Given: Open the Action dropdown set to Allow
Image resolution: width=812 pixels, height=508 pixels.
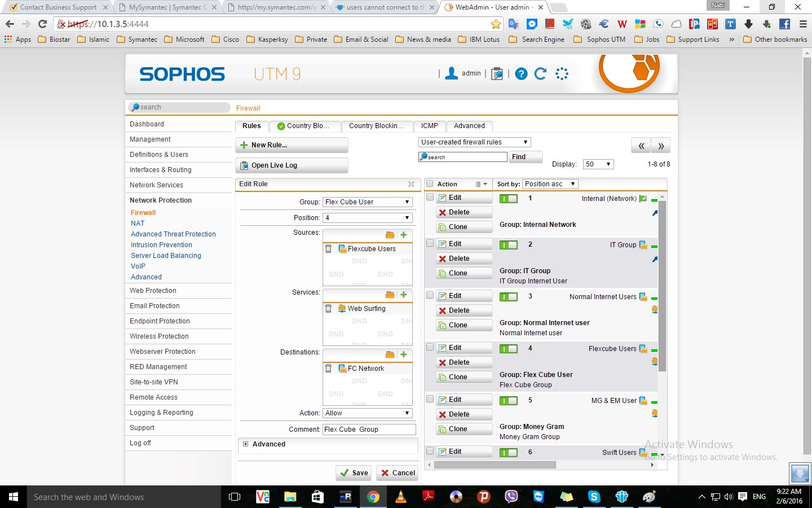Looking at the screenshot, I should coord(368,413).
